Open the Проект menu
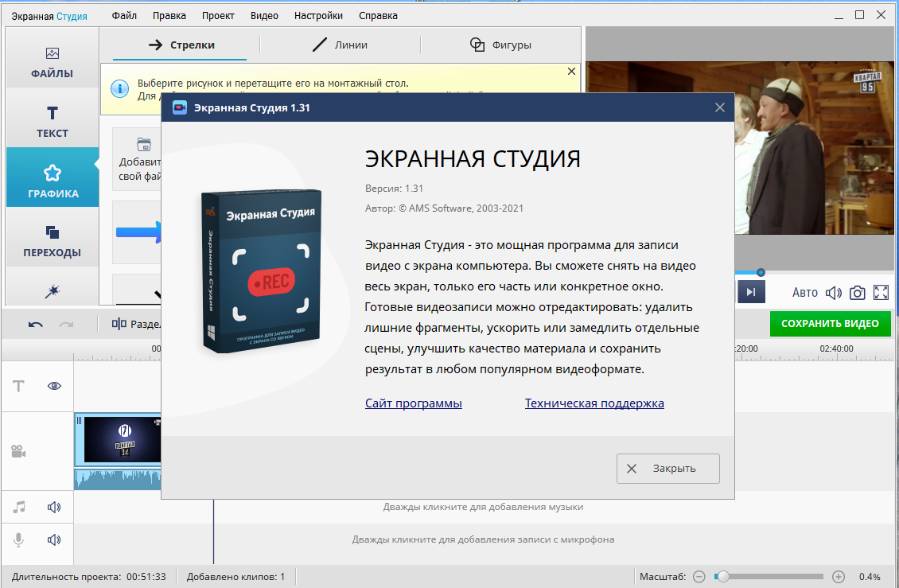 pyautogui.click(x=218, y=15)
